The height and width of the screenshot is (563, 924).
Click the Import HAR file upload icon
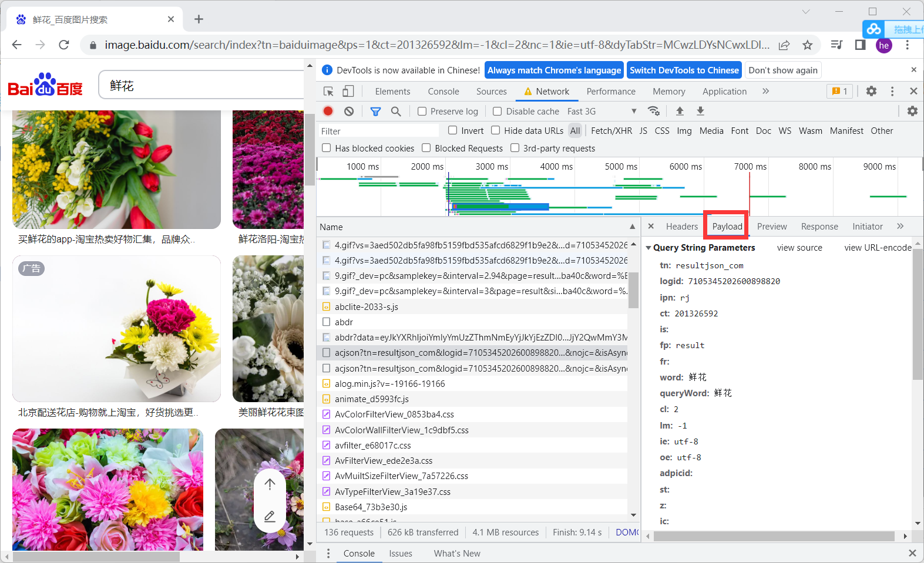pyautogui.click(x=680, y=111)
